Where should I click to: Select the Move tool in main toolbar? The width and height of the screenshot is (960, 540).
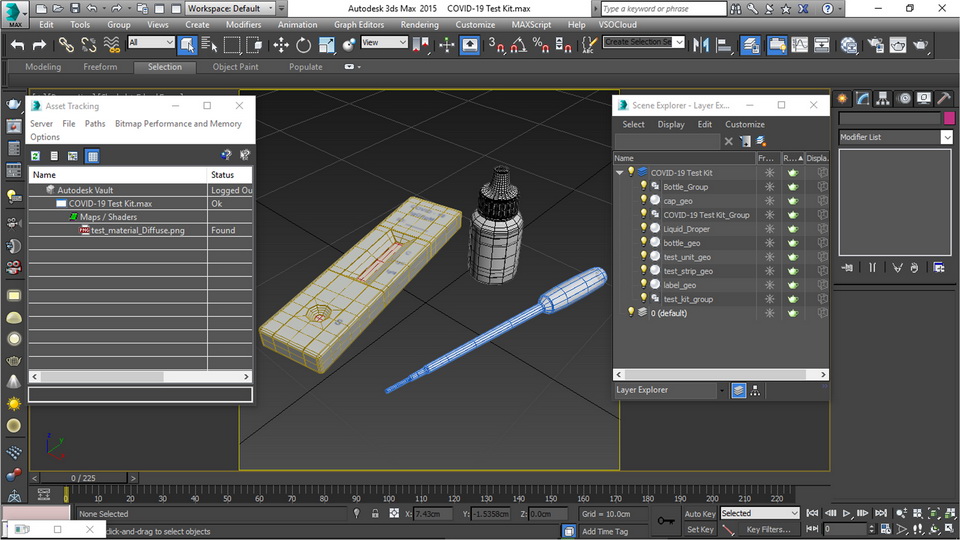[281, 45]
